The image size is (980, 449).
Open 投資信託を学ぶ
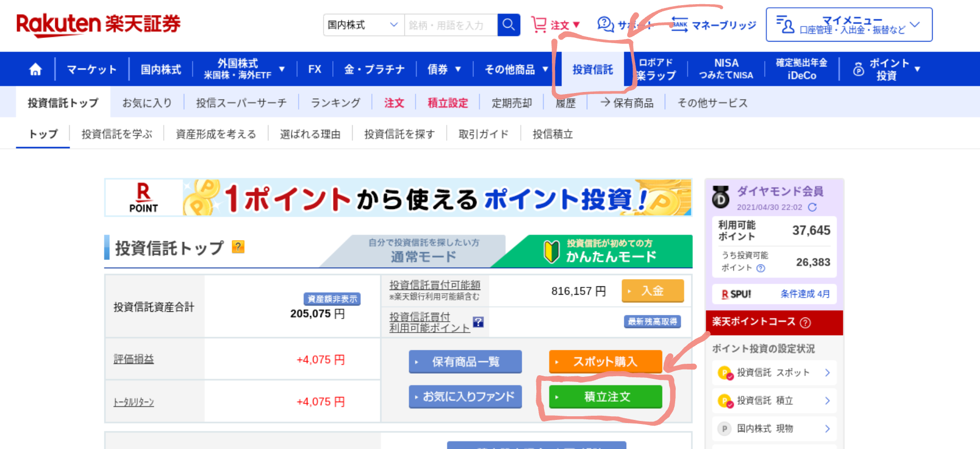pos(117,134)
